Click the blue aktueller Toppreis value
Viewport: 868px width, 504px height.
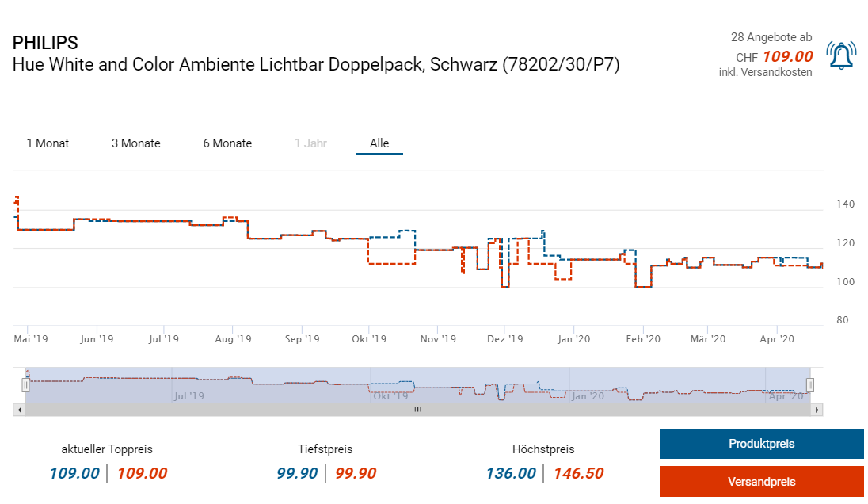(x=74, y=474)
